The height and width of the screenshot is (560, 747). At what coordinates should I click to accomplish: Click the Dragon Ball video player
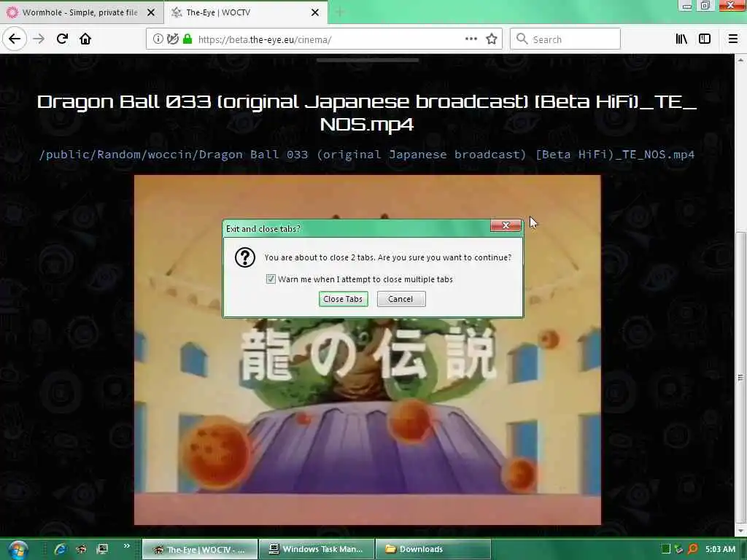[368, 350]
